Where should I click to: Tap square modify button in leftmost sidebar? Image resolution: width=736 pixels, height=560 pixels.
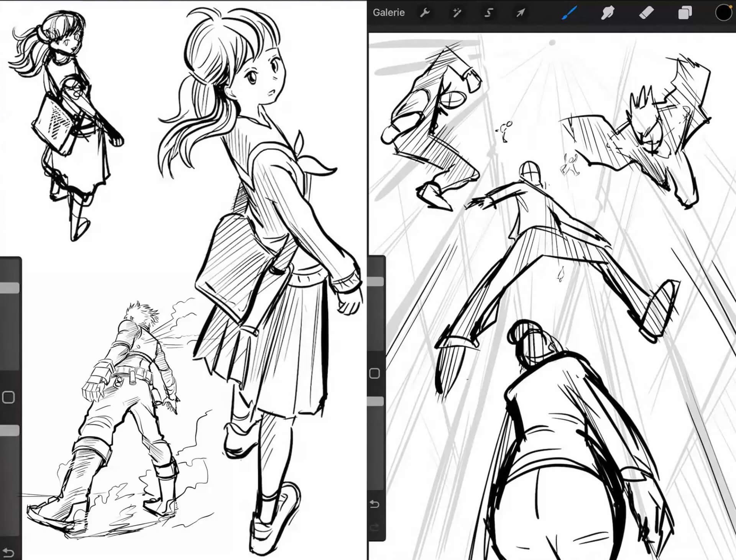click(x=8, y=397)
